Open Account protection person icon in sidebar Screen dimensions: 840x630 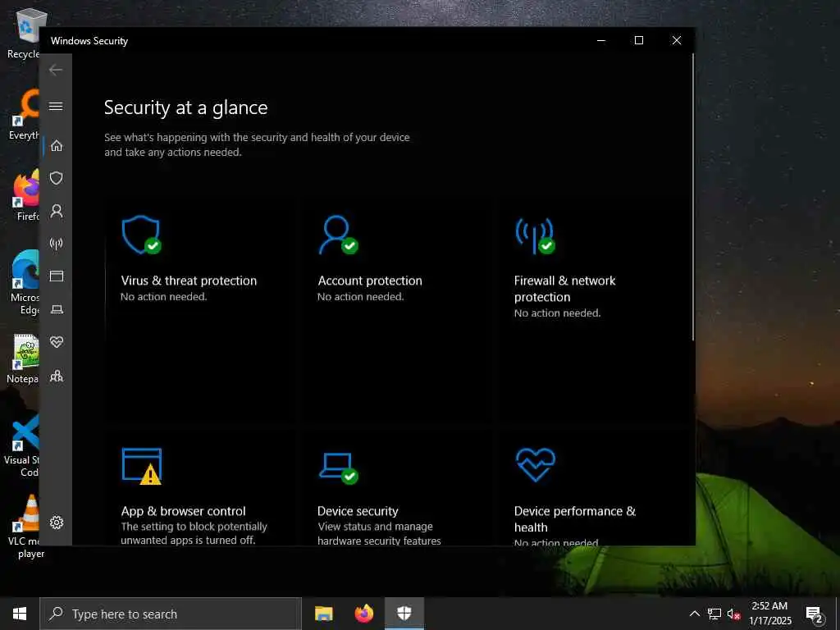pos(57,211)
